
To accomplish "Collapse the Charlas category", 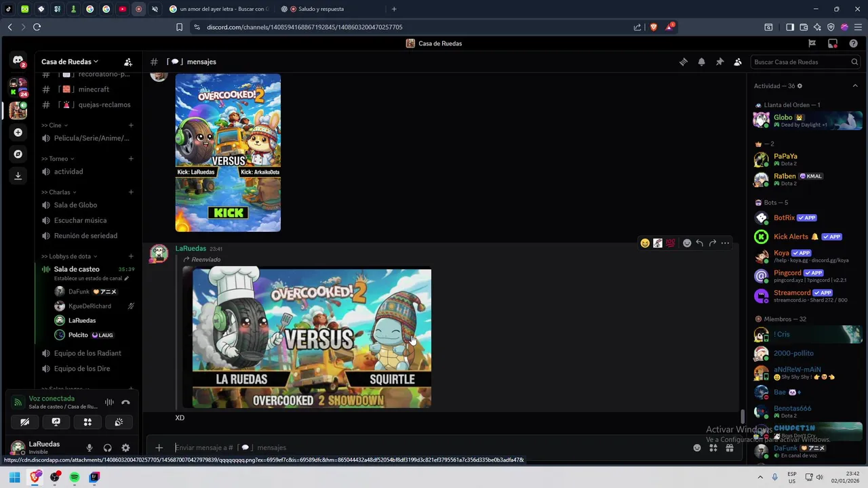I will coord(58,192).
